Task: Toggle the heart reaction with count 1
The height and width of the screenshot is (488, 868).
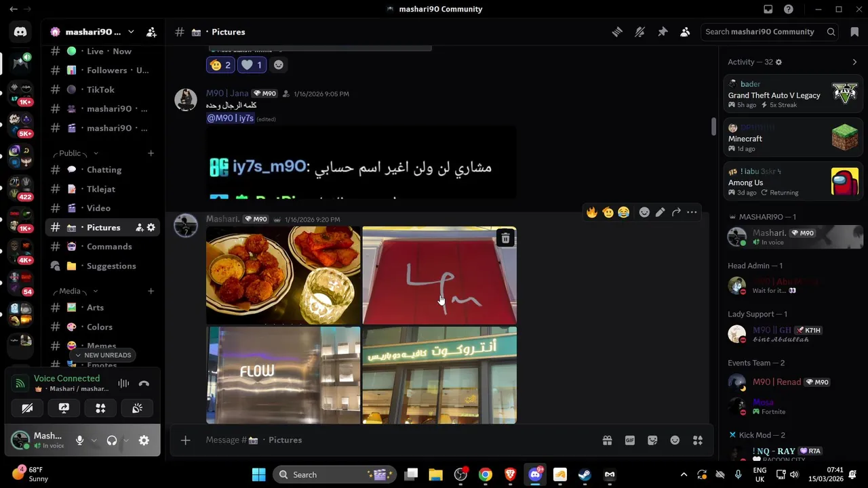Action: tap(252, 65)
